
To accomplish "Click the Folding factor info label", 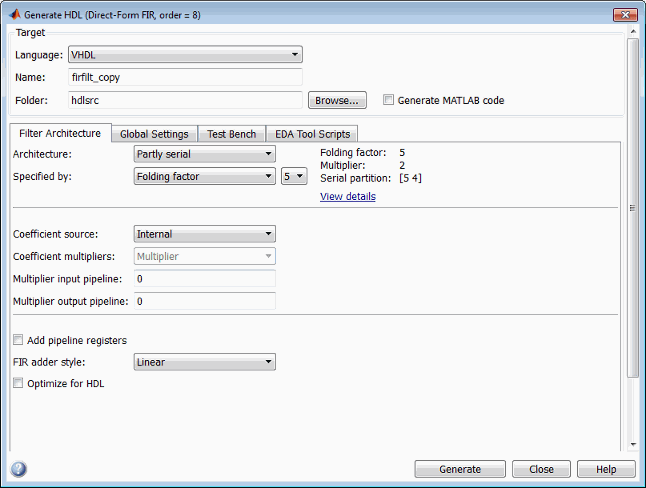I will coord(353,152).
